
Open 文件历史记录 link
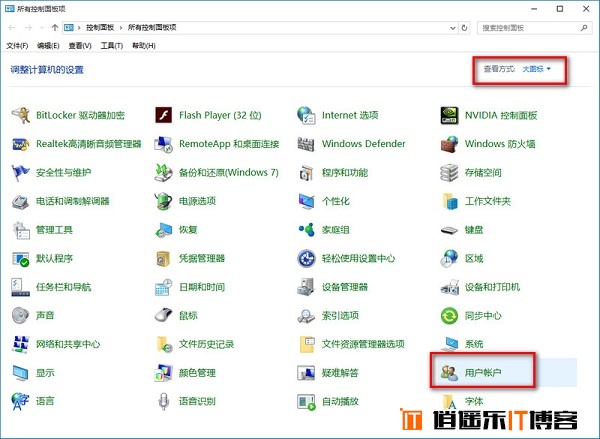pyautogui.click(x=207, y=344)
